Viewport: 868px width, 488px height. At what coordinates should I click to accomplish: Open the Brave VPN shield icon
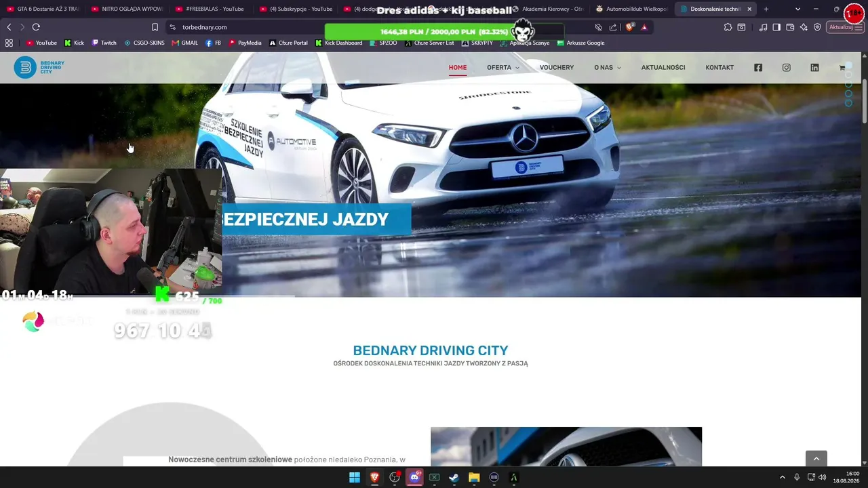(817, 27)
